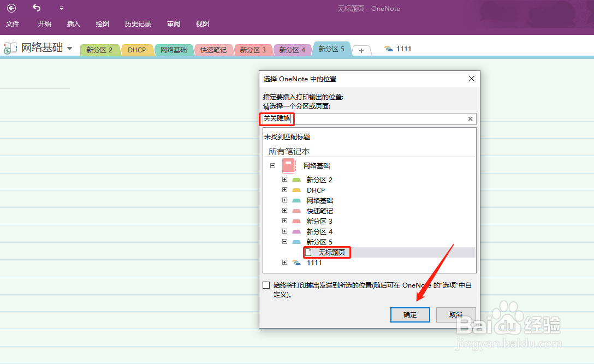Expand the 新分区 2 tree node
The height and width of the screenshot is (364, 594).
(285, 179)
